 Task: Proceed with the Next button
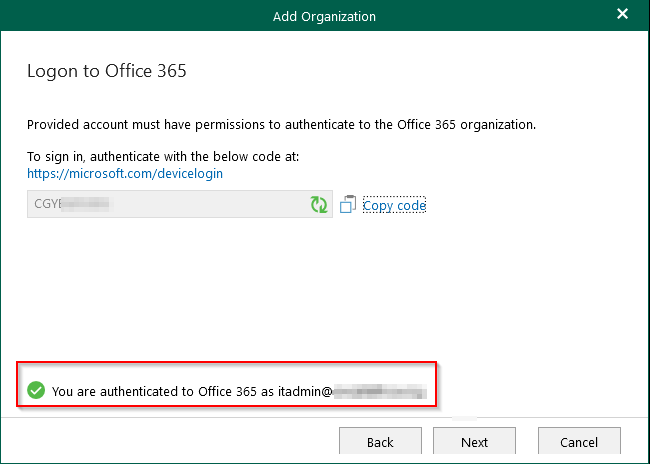(x=474, y=442)
